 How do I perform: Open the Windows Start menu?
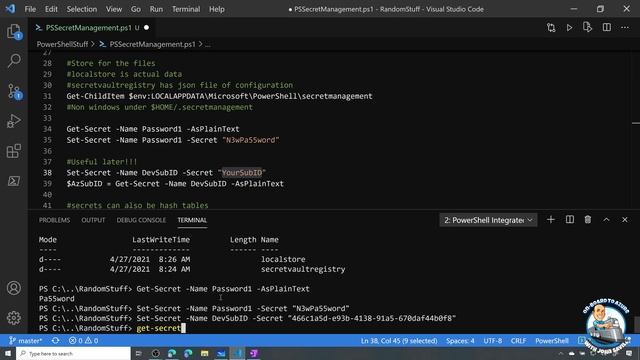tap(8, 353)
